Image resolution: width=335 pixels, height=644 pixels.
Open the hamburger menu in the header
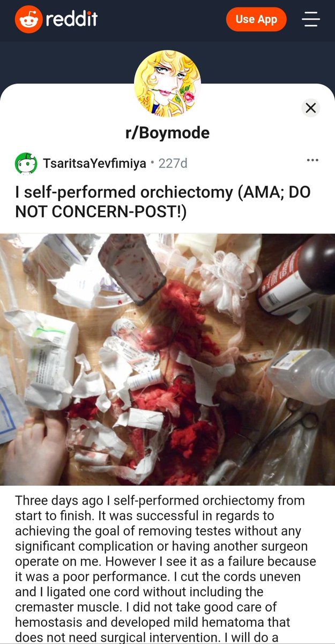click(x=310, y=20)
